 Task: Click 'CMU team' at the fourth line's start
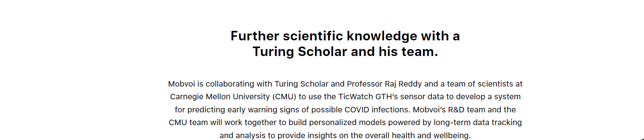tap(188, 123)
